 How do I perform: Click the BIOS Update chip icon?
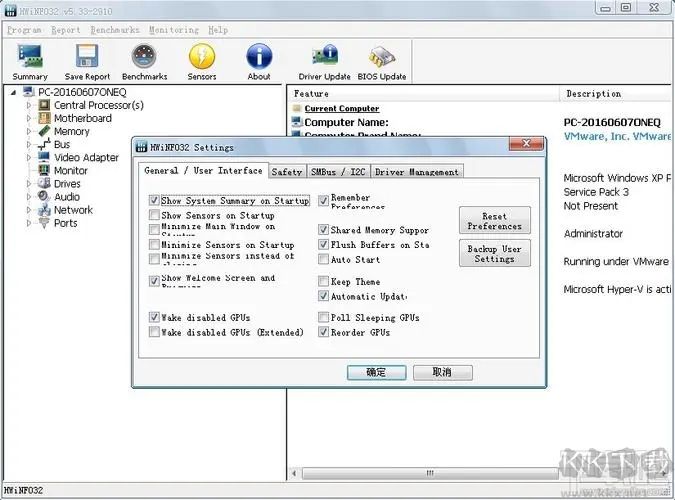click(x=381, y=61)
